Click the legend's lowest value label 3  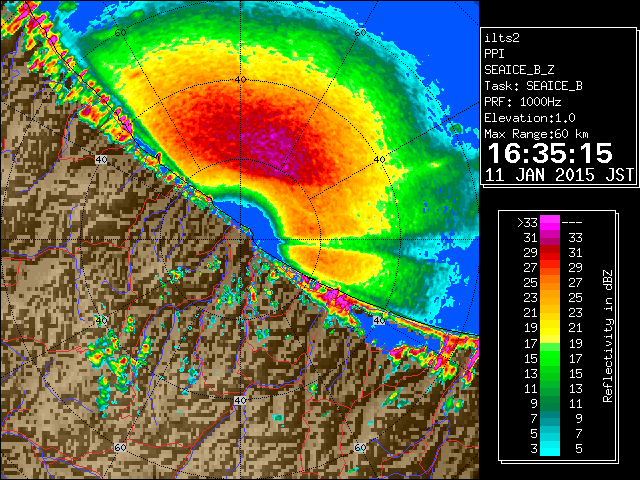[x=534, y=449]
